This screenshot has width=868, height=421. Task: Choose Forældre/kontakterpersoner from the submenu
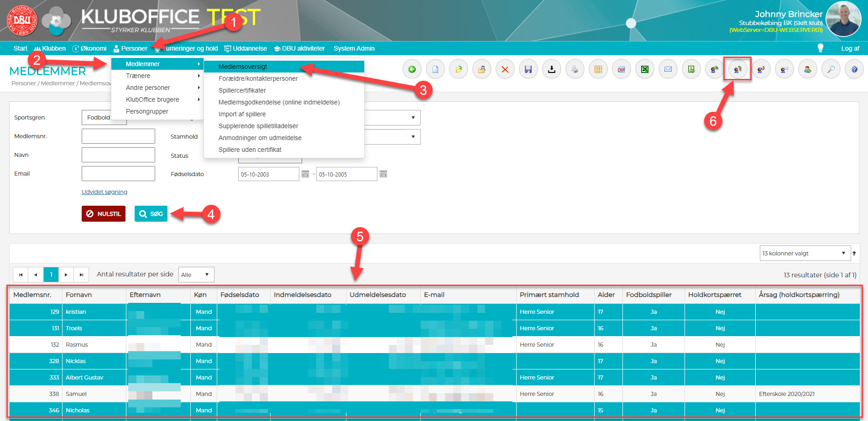[284, 78]
